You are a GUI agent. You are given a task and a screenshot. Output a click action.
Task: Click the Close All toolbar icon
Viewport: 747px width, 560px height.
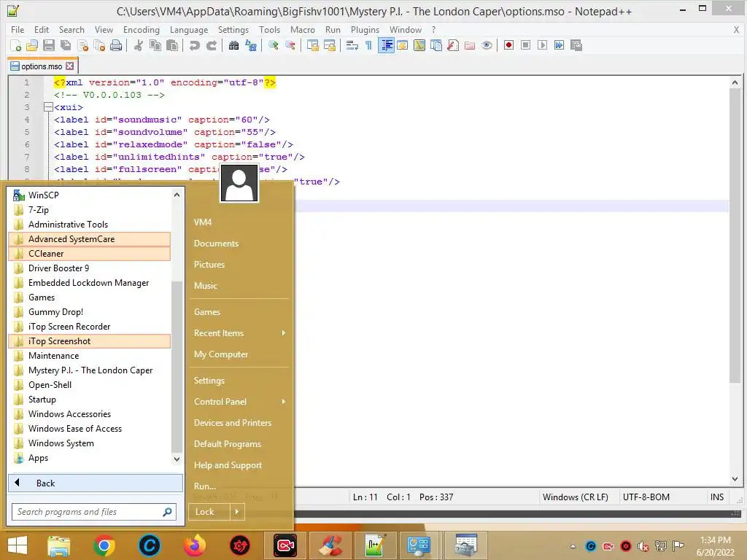(99, 45)
